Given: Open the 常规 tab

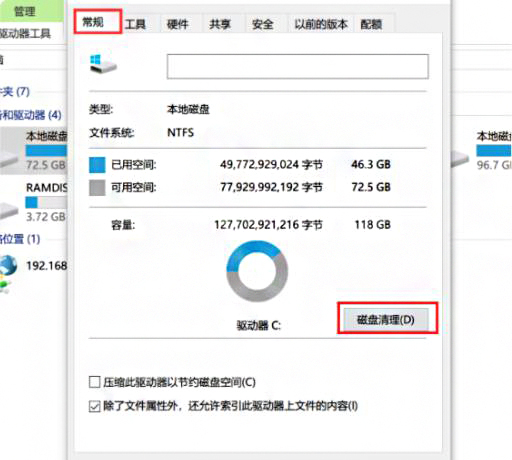Looking at the screenshot, I should (x=97, y=22).
